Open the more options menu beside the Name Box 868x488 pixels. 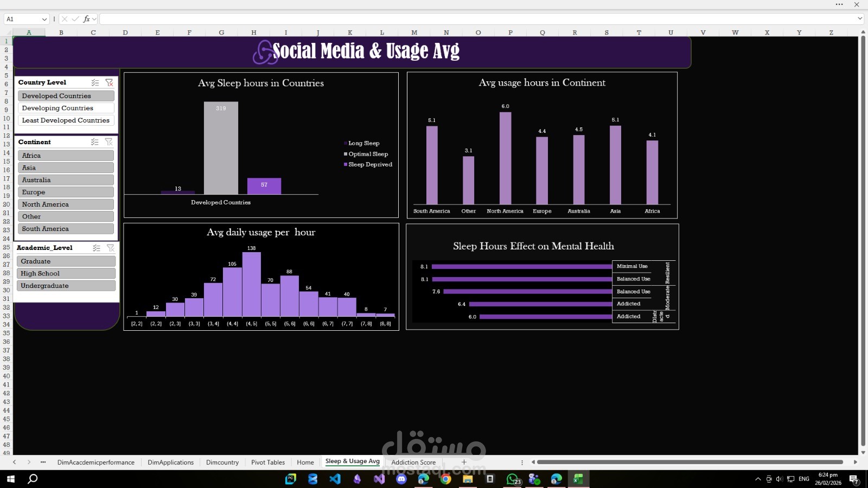(x=54, y=18)
